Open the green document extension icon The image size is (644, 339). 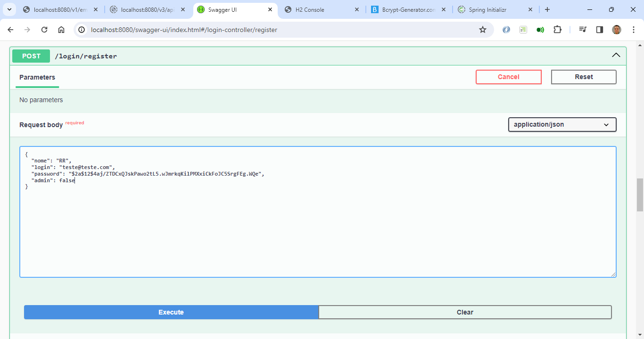[523, 30]
